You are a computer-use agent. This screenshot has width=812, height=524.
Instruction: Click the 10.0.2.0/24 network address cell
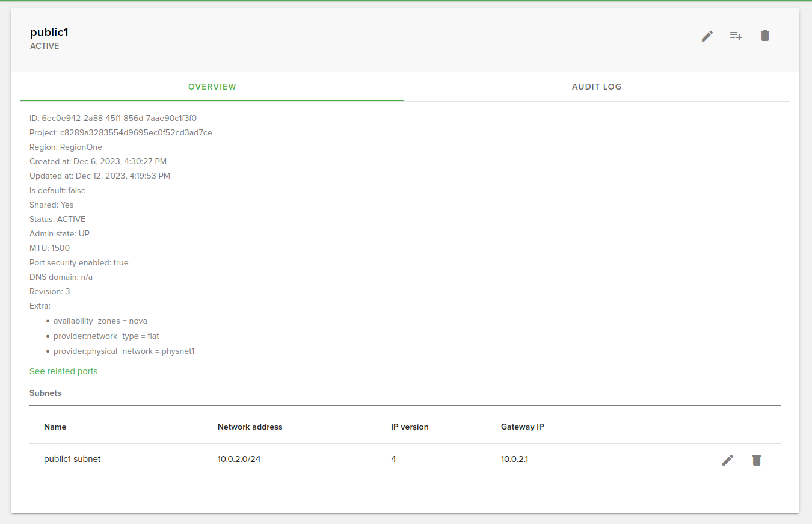239,459
